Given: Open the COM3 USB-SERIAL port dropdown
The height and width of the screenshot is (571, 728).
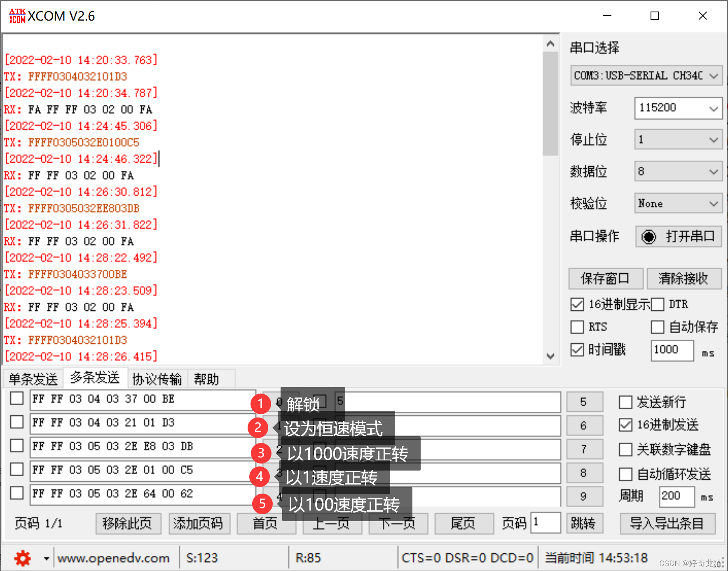Looking at the screenshot, I should [x=646, y=76].
